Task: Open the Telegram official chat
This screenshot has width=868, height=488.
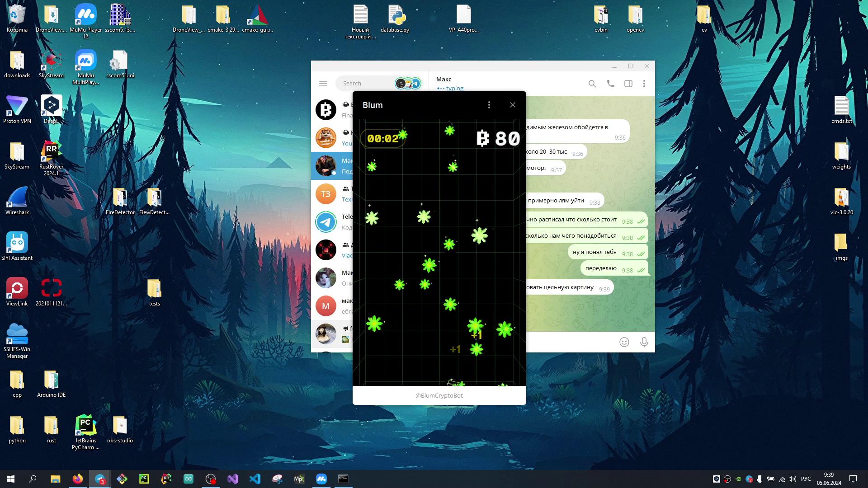Action: tap(325, 222)
